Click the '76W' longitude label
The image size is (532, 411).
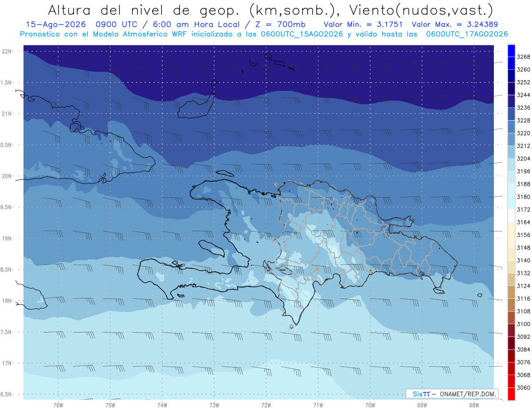coord(58,405)
